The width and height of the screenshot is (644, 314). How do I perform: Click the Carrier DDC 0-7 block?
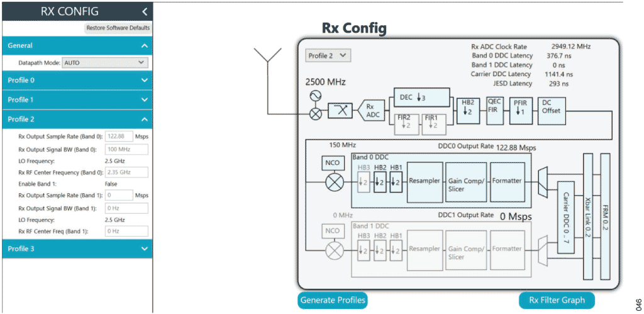point(567,213)
